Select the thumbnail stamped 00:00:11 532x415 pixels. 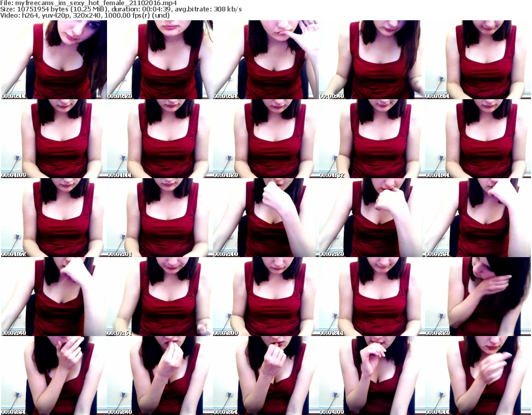[54, 60]
